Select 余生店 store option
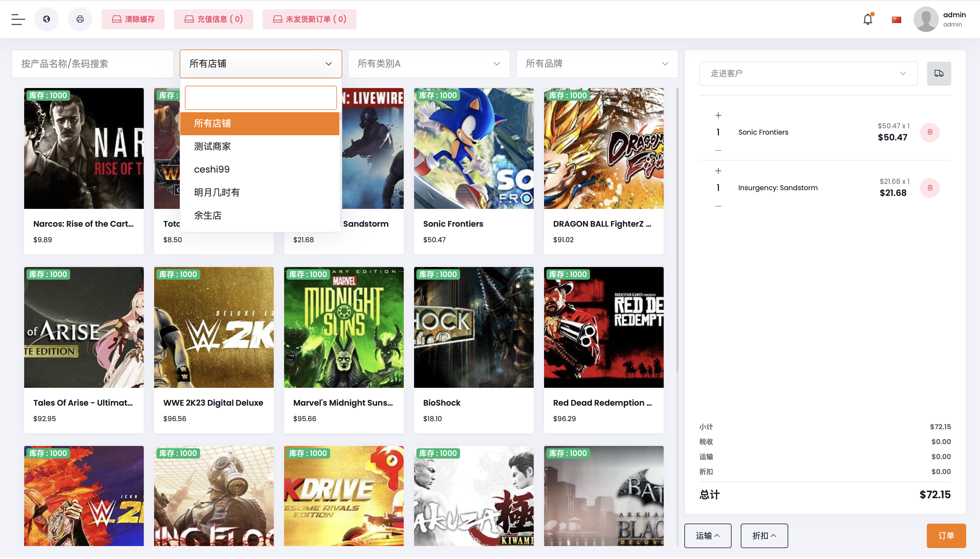The height and width of the screenshot is (559, 980). [x=259, y=215]
